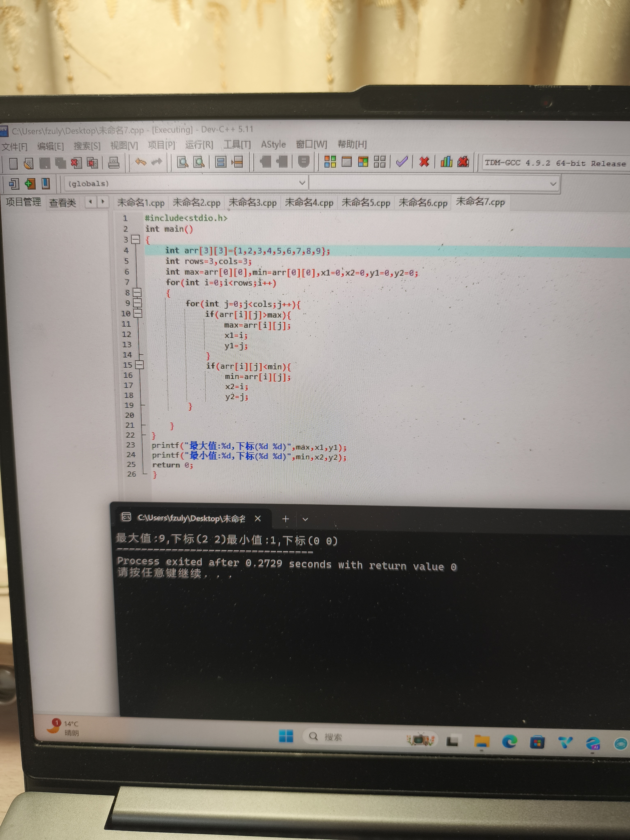Open the 运行[R] menu

point(199,145)
